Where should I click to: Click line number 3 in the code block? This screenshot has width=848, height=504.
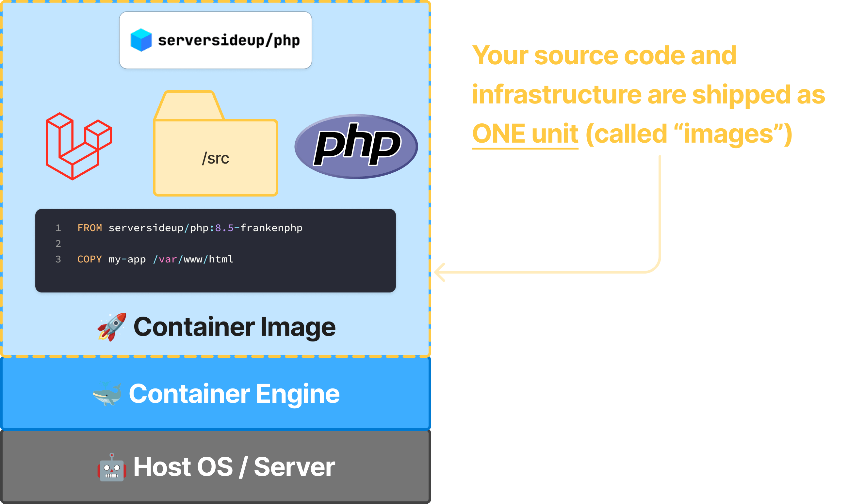(58, 260)
